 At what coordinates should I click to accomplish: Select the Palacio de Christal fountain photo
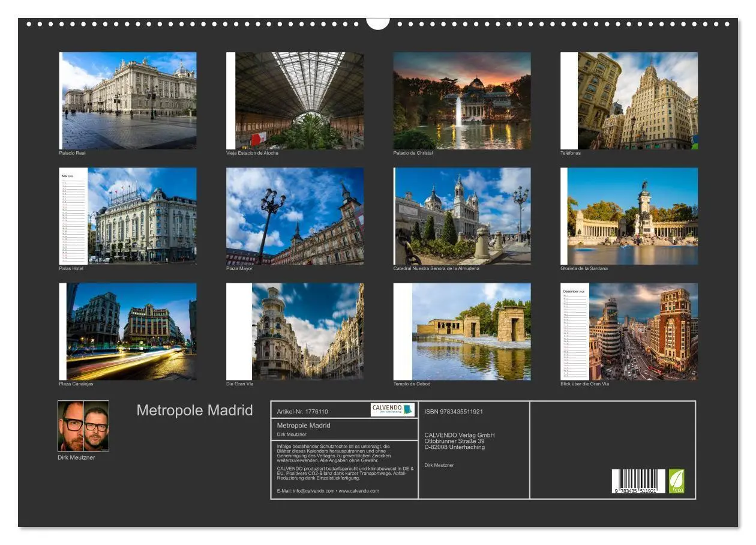click(x=462, y=101)
